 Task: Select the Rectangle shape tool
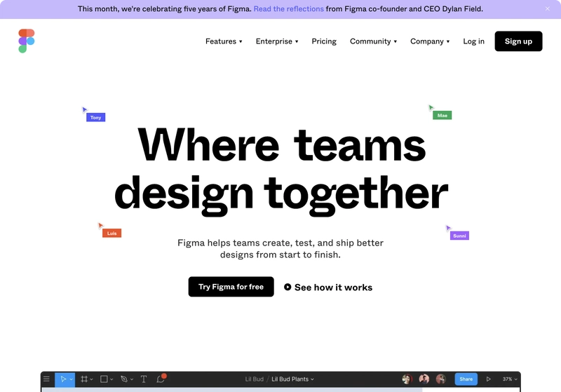[x=104, y=379]
